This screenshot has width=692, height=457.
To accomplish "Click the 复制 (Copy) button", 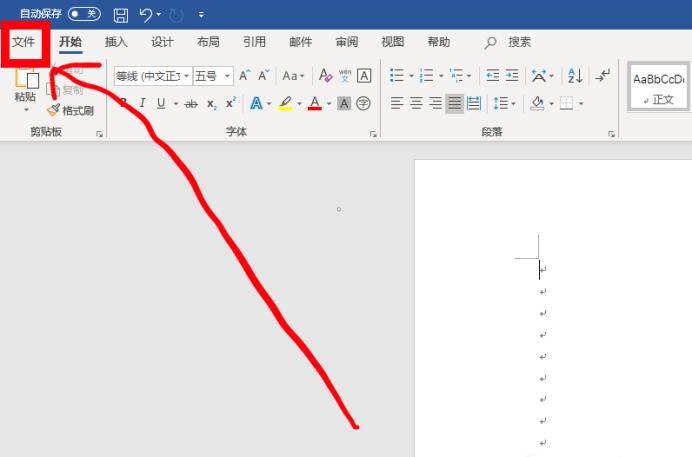I will [65, 90].
